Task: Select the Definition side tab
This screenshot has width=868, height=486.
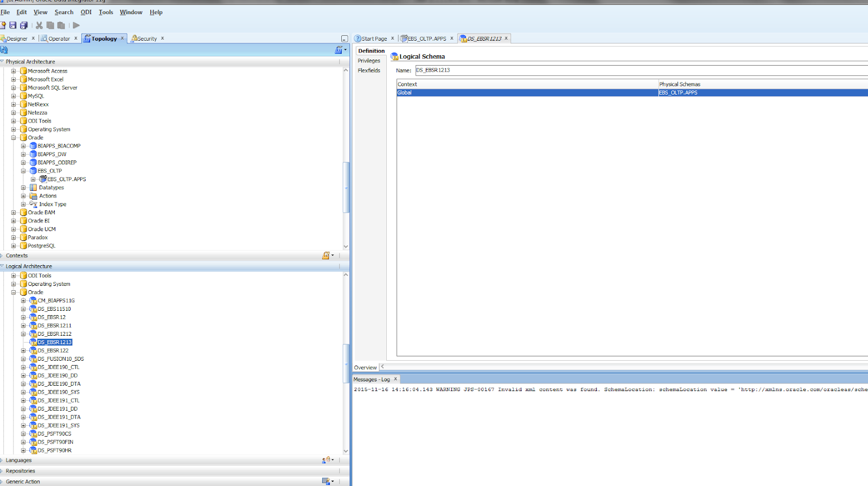Action: [x=372, y=51]
